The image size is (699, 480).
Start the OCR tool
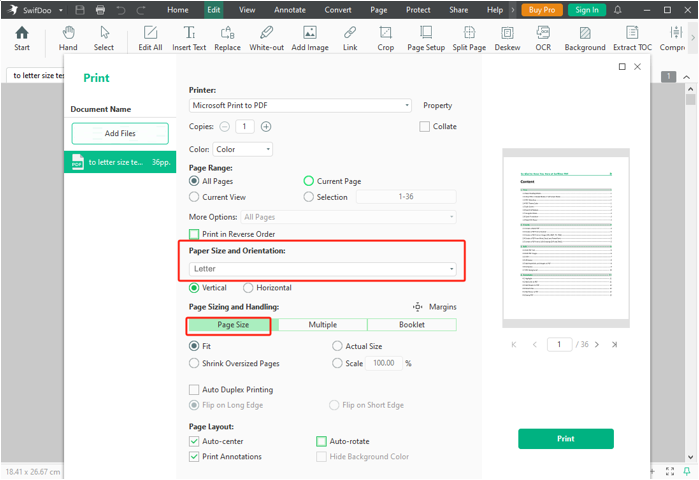(543, 38)
